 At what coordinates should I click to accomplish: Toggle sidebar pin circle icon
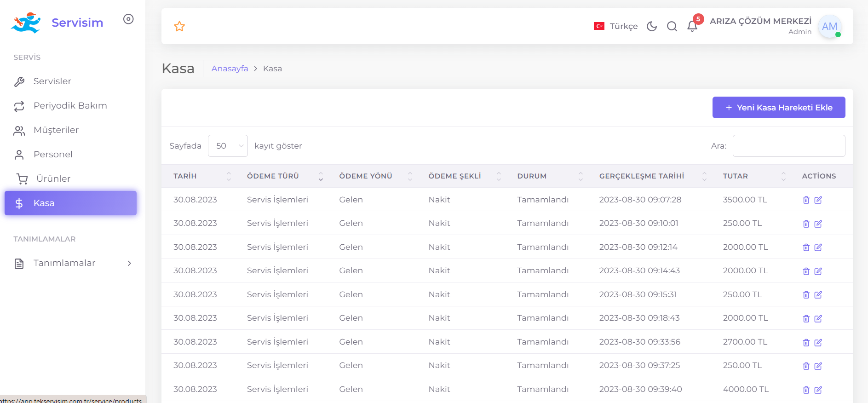click(x=128, y=19)
